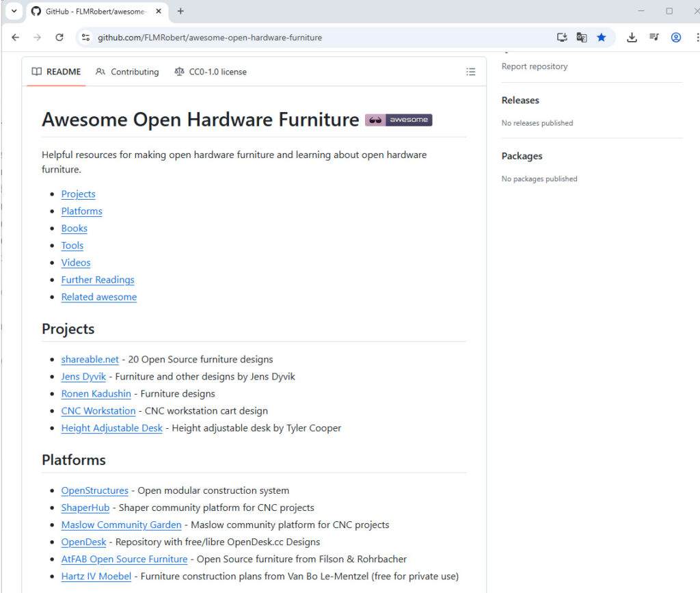
Task: Click the bookmark star icon
Action: (601, 38)
